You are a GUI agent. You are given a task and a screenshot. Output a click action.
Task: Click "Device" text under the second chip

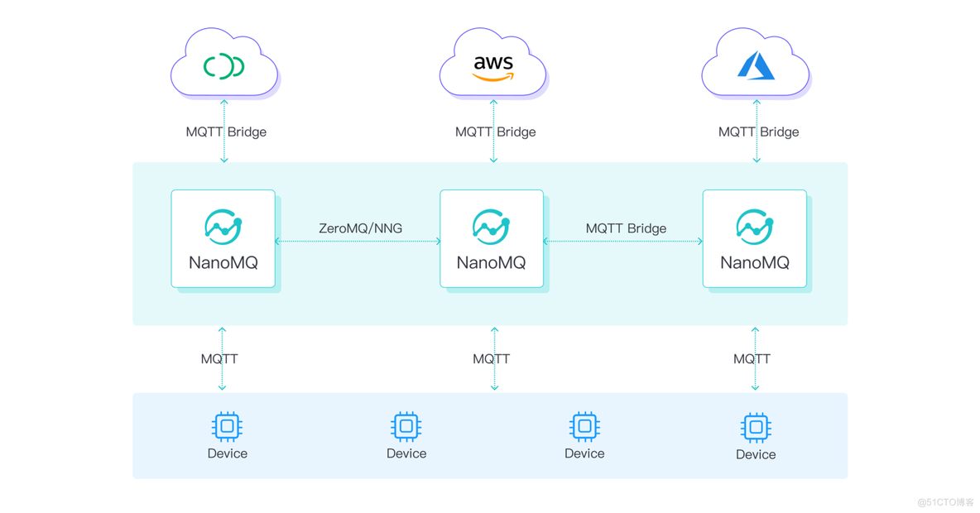[406, 453]
